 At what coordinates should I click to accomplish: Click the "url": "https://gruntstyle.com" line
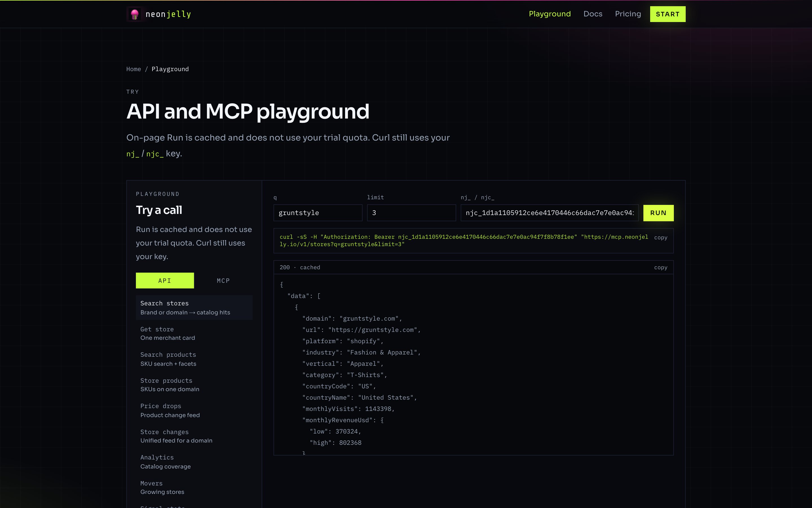pyautogui.click(x=361, y=330)
